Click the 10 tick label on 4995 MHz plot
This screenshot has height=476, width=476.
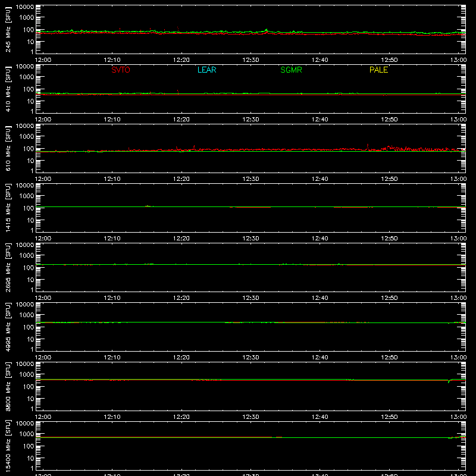[x=30, y=339]
